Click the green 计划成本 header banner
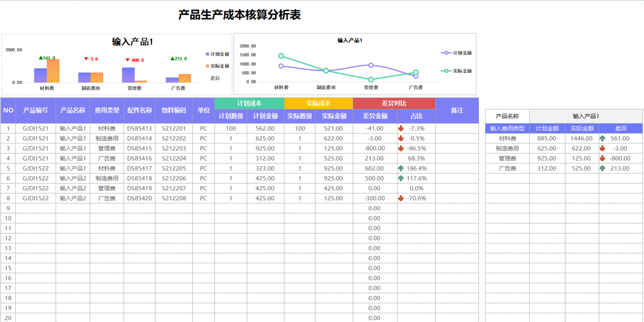The height and width of the screenshot is (322, 644). tap(249, 103)
